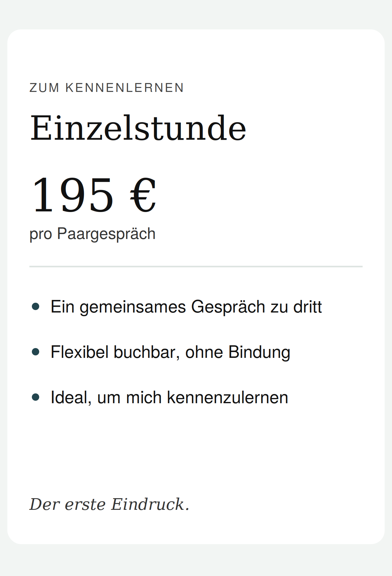Click the bullet dot before "Ein gemeinsames Gespräch"
This screenshot has height=576, width=392.
click(x=36, y=307)
